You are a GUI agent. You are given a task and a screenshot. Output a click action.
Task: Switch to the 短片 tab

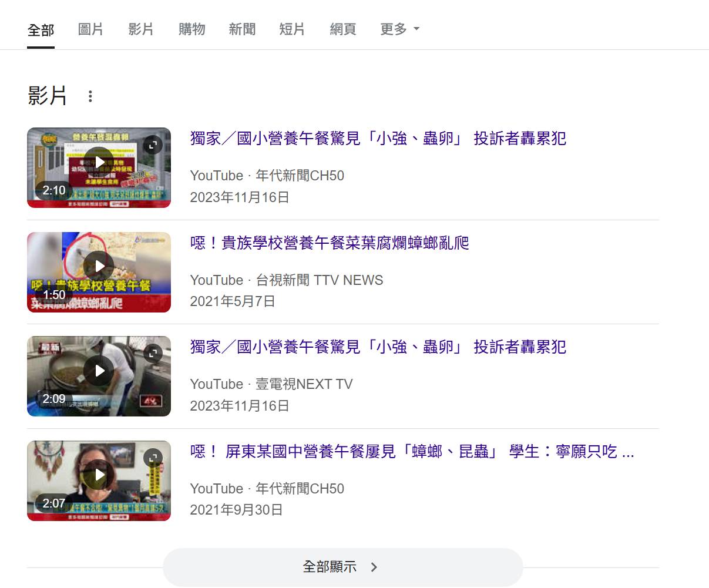(292, 29)
